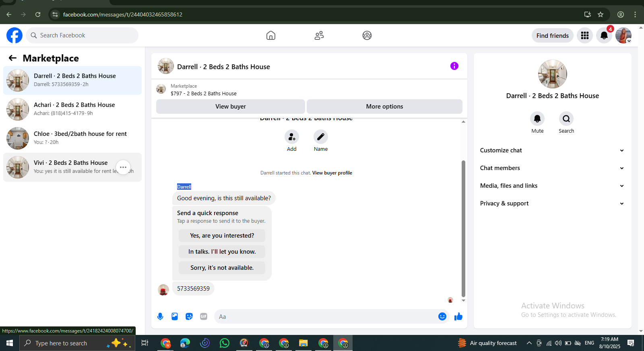Click the ENG language indicator
The width and height of the screenshot is (644, 351).
(x=589, y=343)
